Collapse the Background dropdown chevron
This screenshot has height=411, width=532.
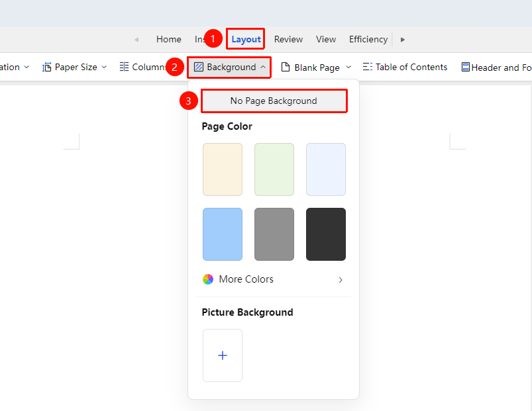click(x=263, y=67)
